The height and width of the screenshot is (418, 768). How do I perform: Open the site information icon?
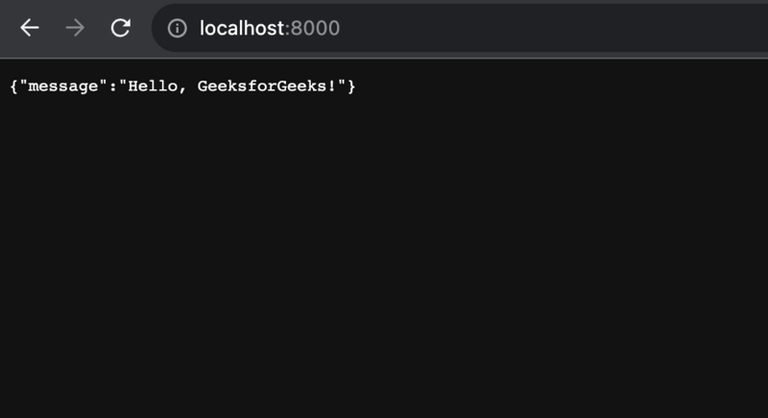(x=177, y=28)
